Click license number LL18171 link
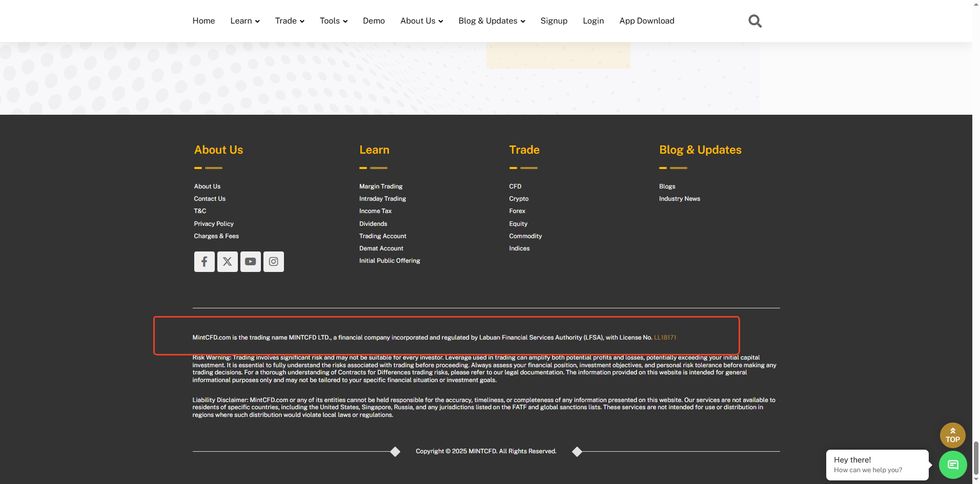Screen dimensions: 980x484 (665, 338)
